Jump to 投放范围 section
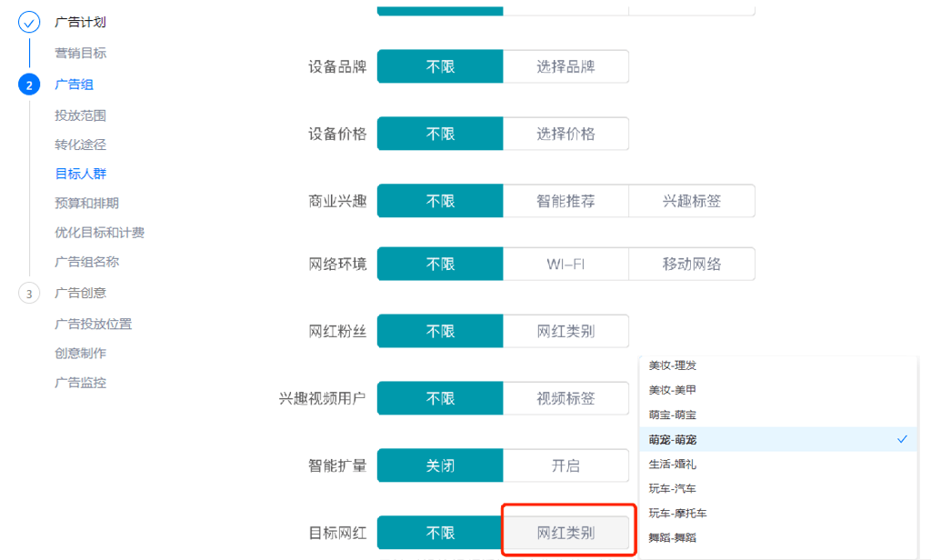This screenshot has height=560, width=931. 80,115
